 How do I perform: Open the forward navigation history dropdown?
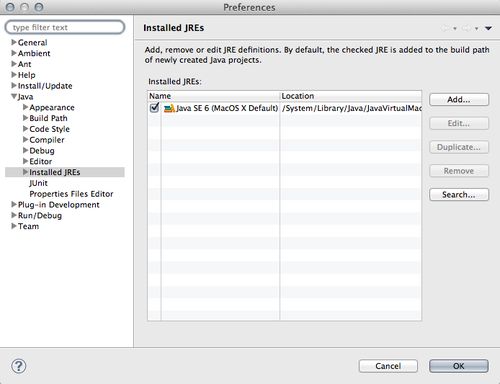pos(477,29)
